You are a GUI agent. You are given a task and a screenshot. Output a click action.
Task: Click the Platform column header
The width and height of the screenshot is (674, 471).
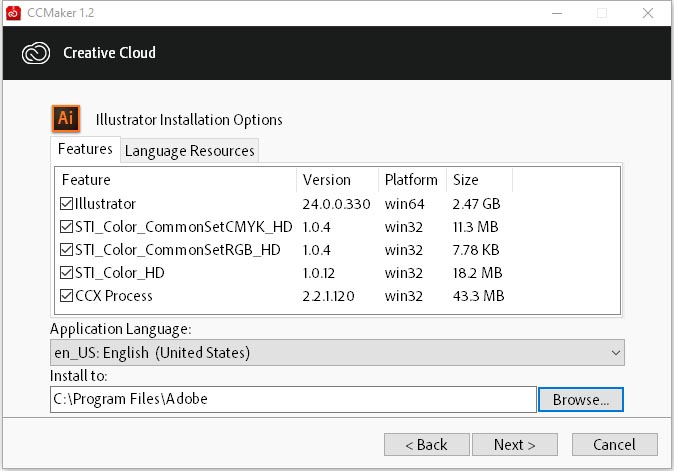[x=413, y=180]
